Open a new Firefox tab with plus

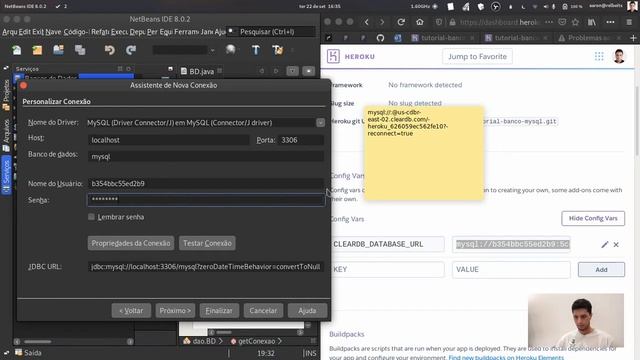tap(633, 38)
